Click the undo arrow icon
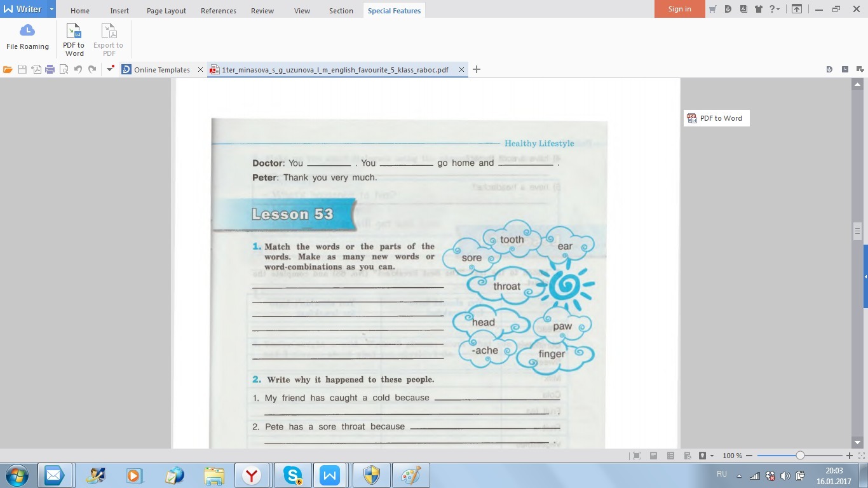This screenshot has height=488, width=868. [x=78, y=70]
